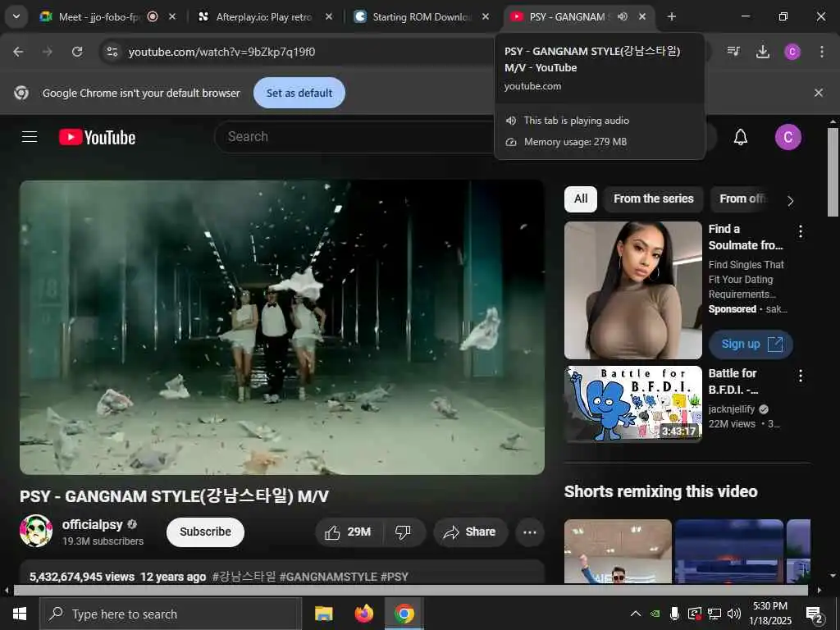Open YouTube account avatar menu

pyautogui.click(x=788, y=137)
